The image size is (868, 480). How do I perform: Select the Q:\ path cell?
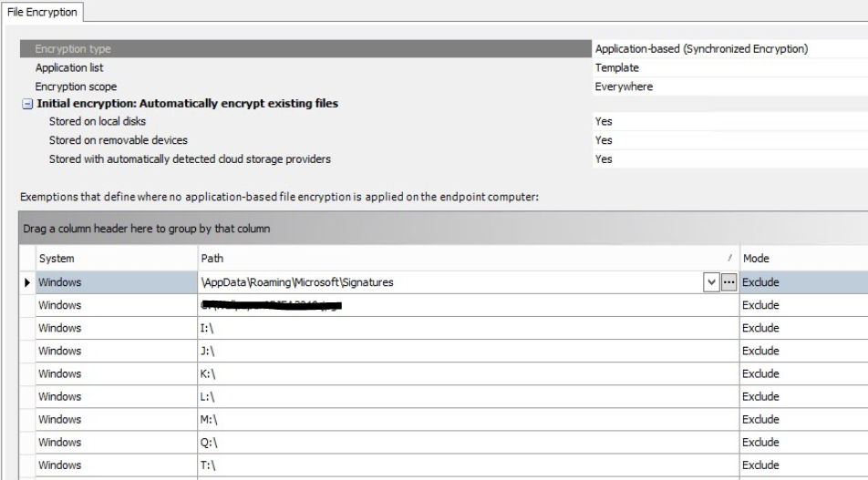tap(469, 443)
